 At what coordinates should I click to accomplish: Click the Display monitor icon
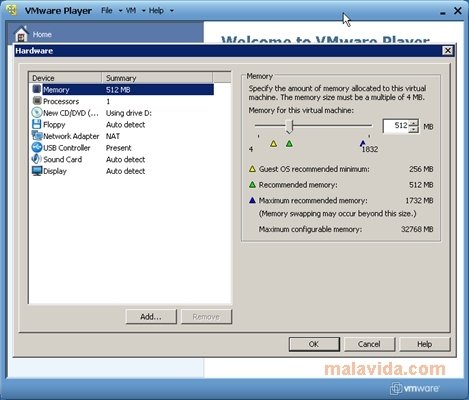[x=37, y=171]
